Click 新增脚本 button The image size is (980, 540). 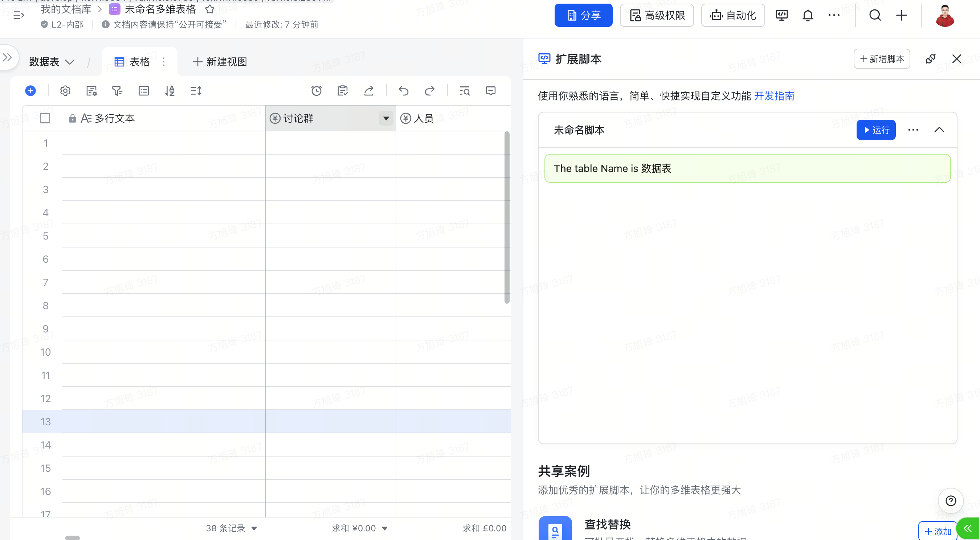(882, 59)
